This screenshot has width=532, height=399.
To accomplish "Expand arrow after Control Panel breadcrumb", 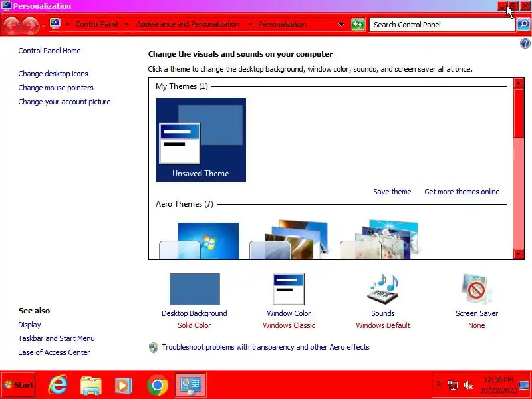I will coord(126,25).
